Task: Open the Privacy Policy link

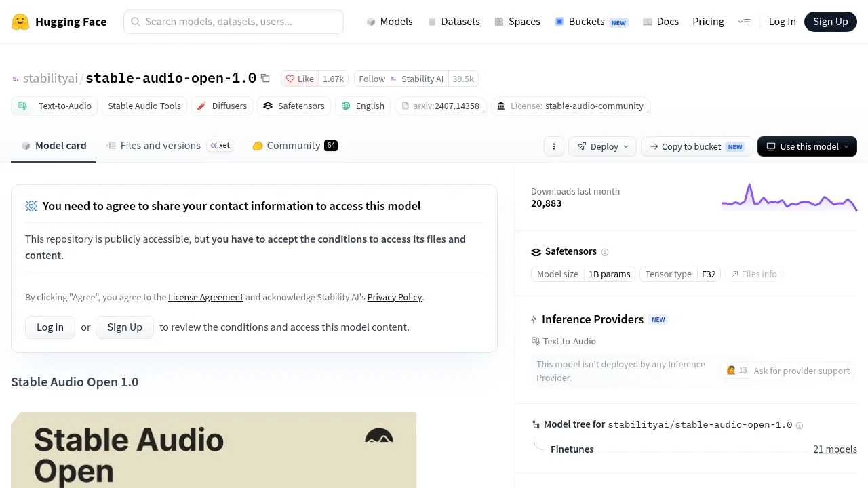Action: 395,297
